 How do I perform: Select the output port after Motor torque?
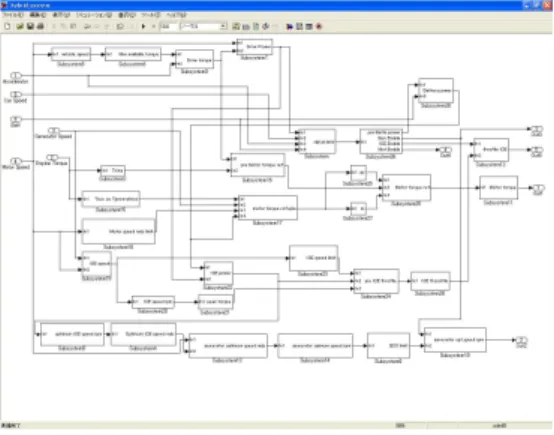pos(538,188)
